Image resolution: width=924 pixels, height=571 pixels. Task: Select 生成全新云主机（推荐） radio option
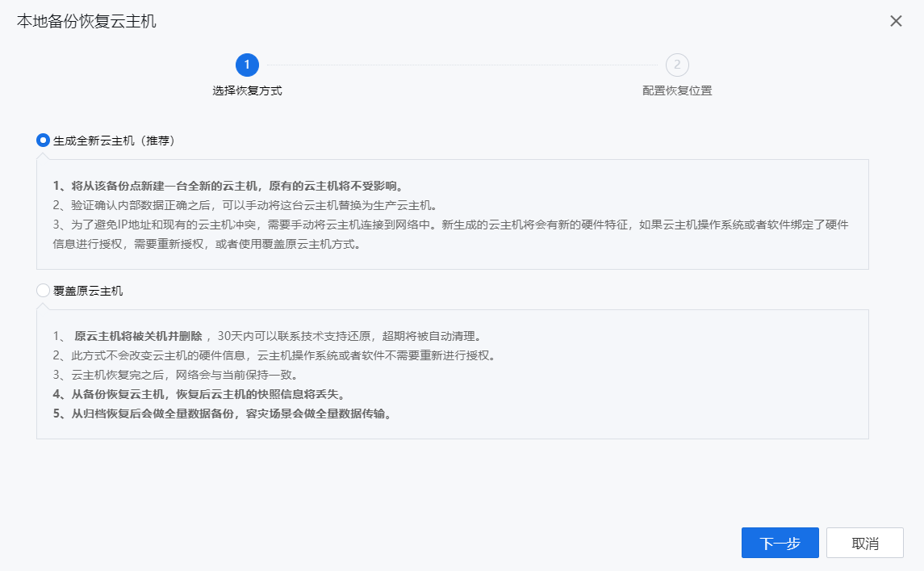coord(43,141)
